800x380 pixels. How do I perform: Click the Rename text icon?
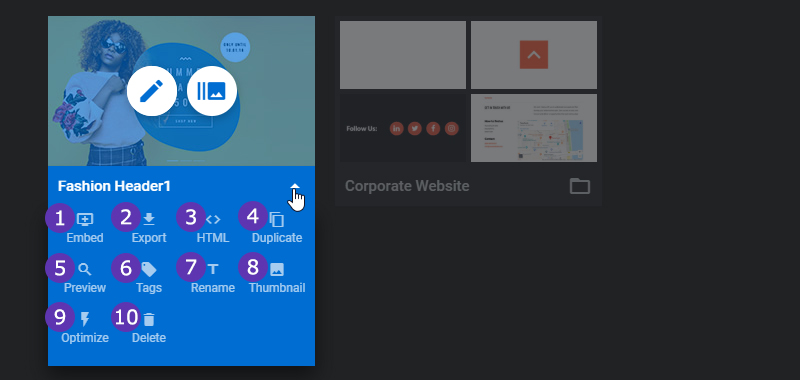pyautogui.click(x=213, y=269)
